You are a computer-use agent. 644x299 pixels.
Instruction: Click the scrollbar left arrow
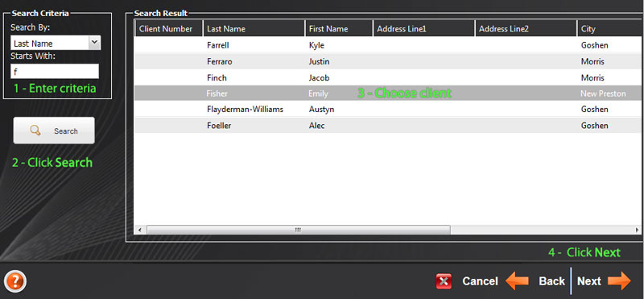pyautogui.click(x=139, y=230)
